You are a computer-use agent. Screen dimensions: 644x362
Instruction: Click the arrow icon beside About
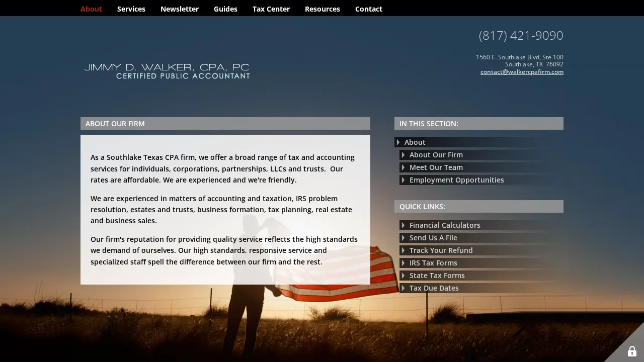click(398, 142)
